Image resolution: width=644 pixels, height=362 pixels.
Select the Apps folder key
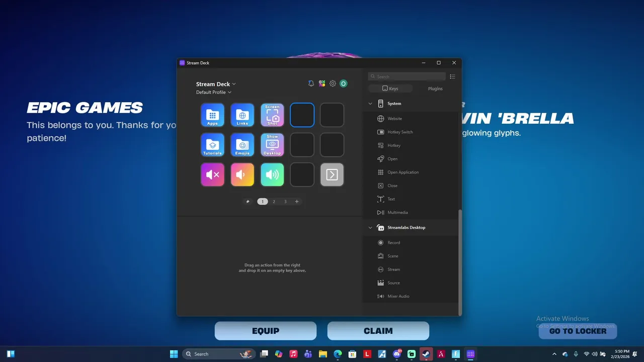click(212, 115)
